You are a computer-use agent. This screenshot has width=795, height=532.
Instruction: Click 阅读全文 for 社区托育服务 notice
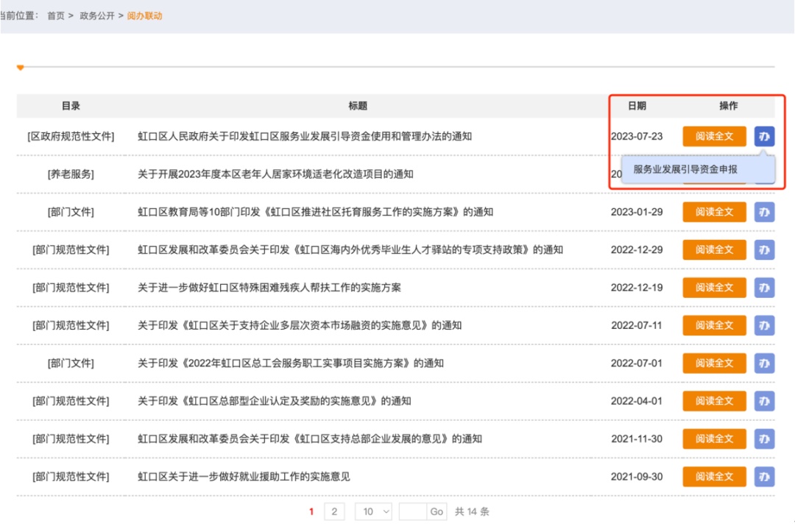(714, 212)
